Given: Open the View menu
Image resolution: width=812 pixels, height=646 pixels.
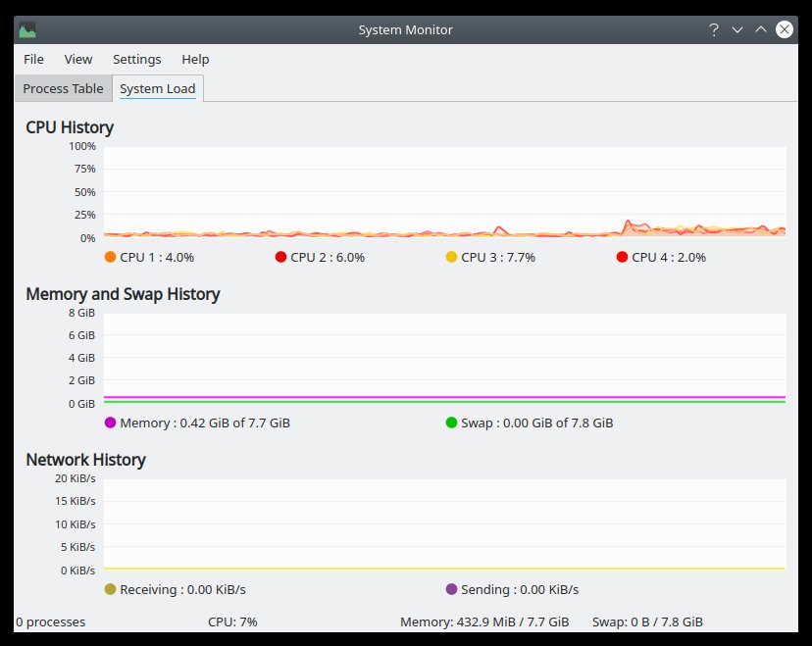Looking at the screenshot, I should coord(78,59).
